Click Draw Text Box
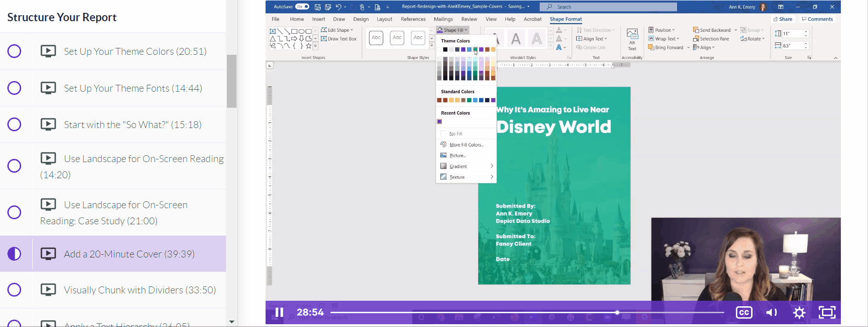 pos(339,39)
